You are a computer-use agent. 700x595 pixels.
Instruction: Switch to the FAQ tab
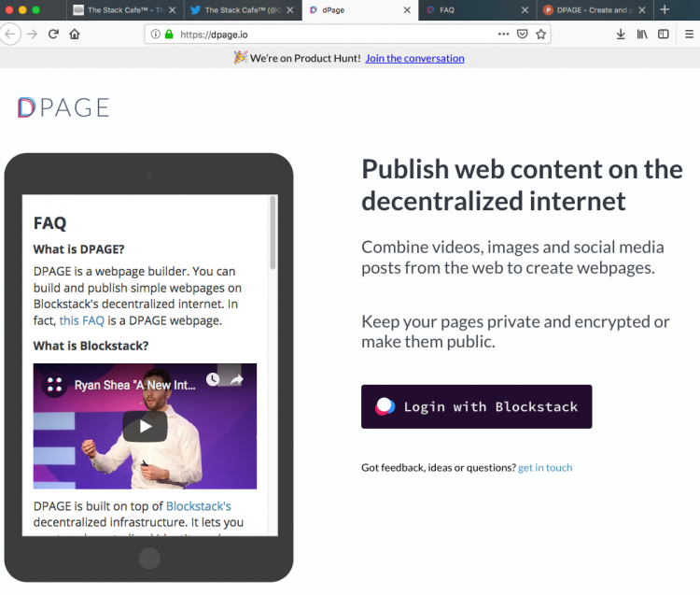coord(477,10)
